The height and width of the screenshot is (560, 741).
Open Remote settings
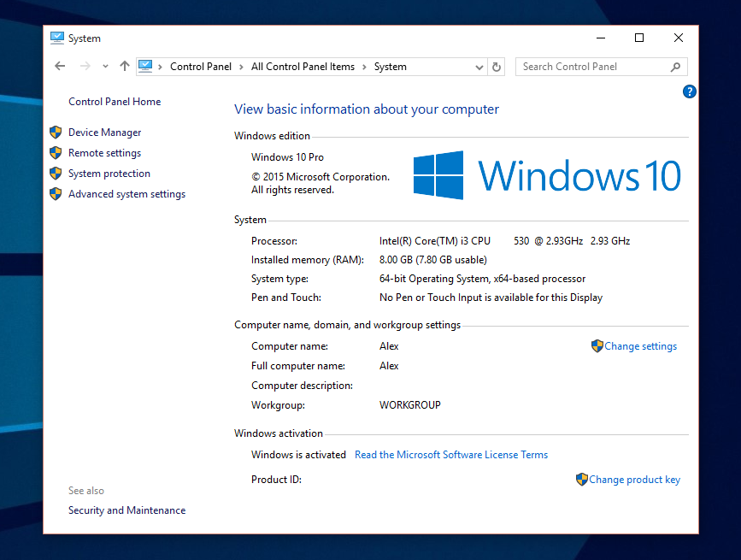coord(104,153)
